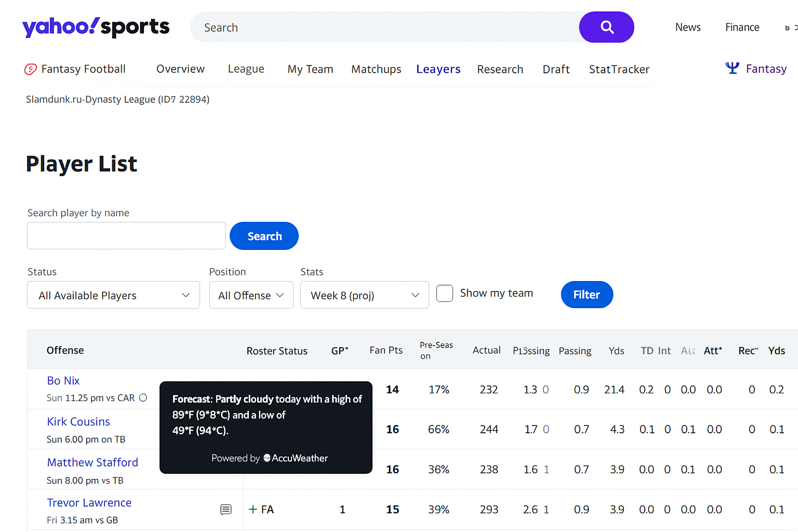
Task: Open Trevor Lawrence's player notes icon
Action: pyautogui.click(x=225, y=510)
